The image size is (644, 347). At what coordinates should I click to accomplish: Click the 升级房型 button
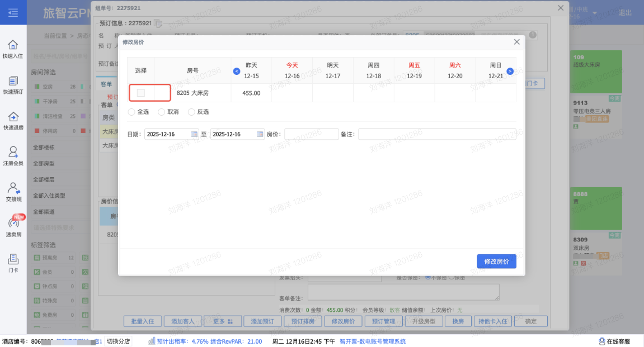click(x=424, y=321)
